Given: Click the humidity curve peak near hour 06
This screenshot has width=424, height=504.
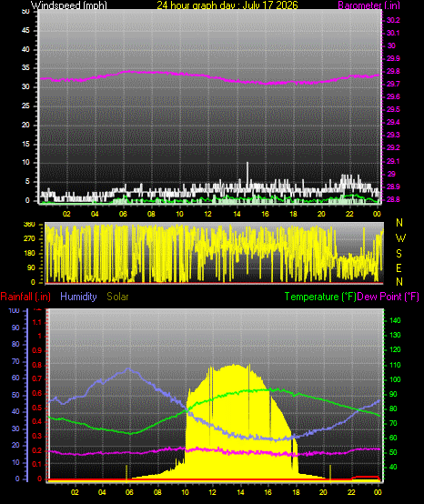Looking at the screenshot, I should (x=128, y=369).
